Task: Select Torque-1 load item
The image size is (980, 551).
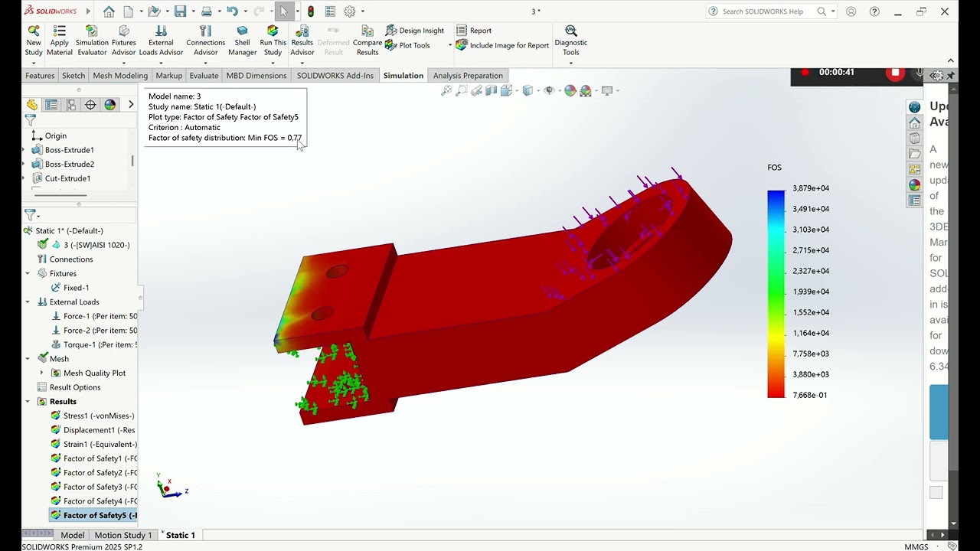Action: click(93, 345)
